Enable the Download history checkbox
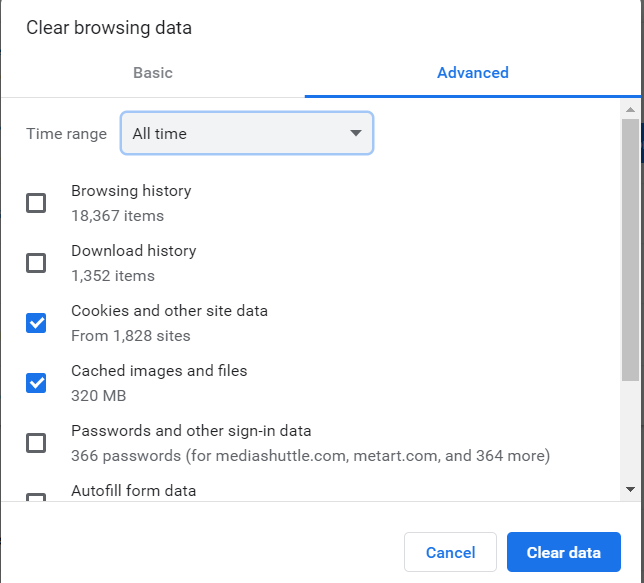The image size is (644, 583). (36, 263)
